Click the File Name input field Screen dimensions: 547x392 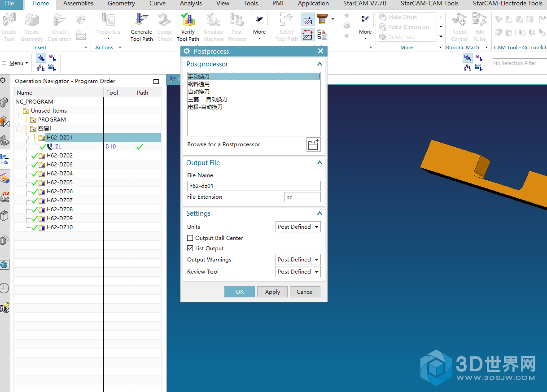pos(254,186)
